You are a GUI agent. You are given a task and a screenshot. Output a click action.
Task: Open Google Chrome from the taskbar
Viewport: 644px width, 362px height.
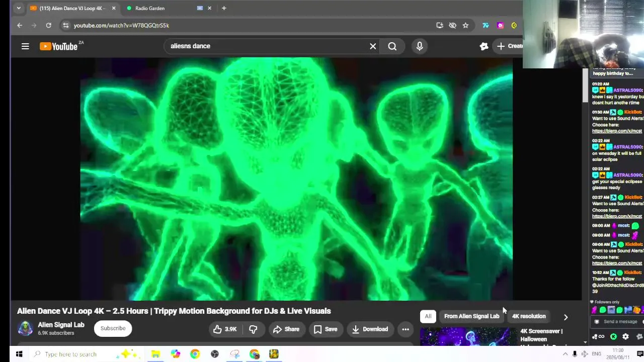(x=195, y=354)
